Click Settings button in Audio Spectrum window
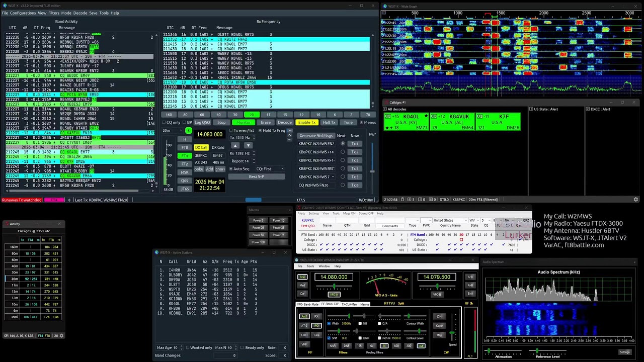The image size is (644, 362). (624, 352)
